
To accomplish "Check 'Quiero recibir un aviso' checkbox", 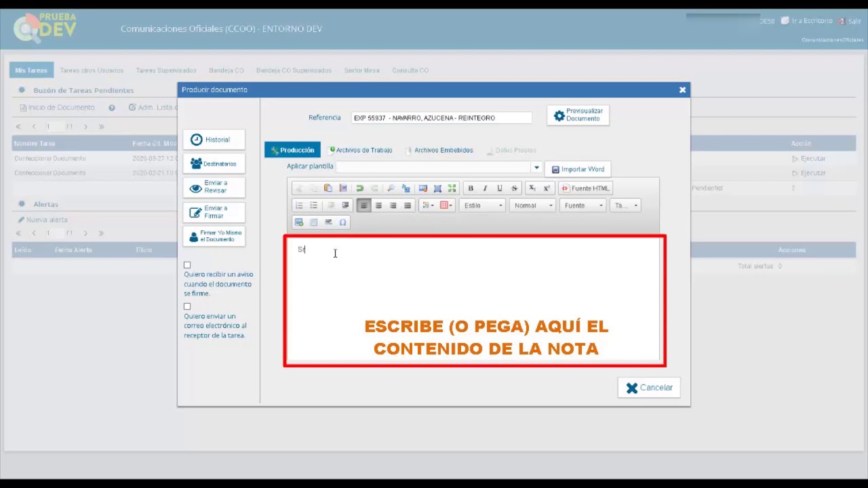I will tap(187, 265).
